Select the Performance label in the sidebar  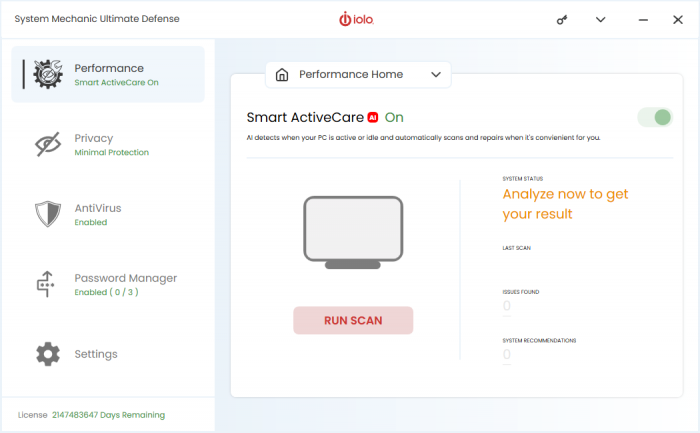coord(109,68)
